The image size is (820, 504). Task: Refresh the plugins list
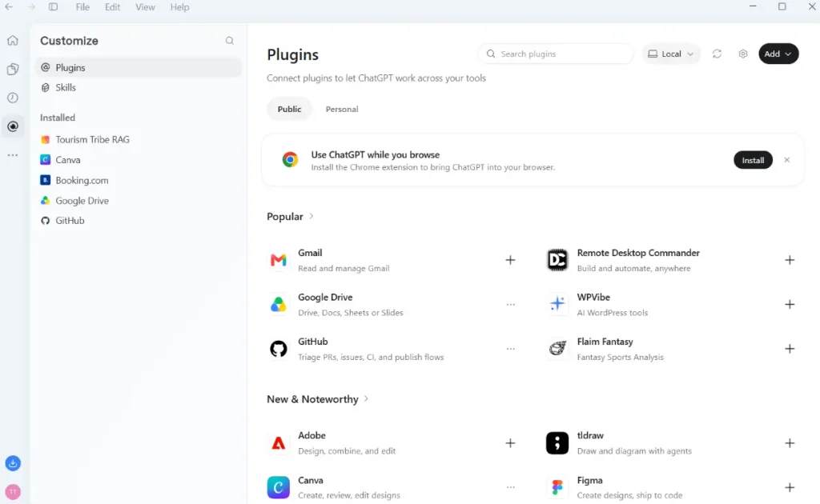click(717, 54)
